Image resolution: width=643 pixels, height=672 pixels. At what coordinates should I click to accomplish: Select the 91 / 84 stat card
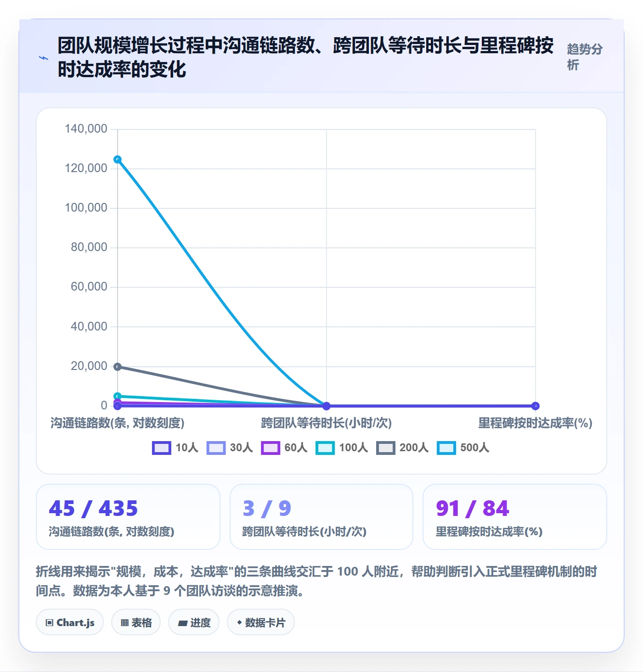[515, 517]
